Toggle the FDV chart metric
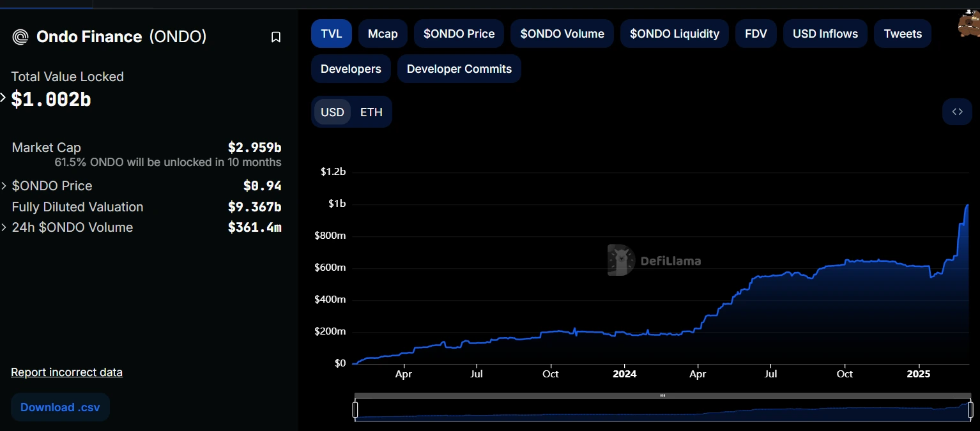The image size is (980, 431). (756, 34)
